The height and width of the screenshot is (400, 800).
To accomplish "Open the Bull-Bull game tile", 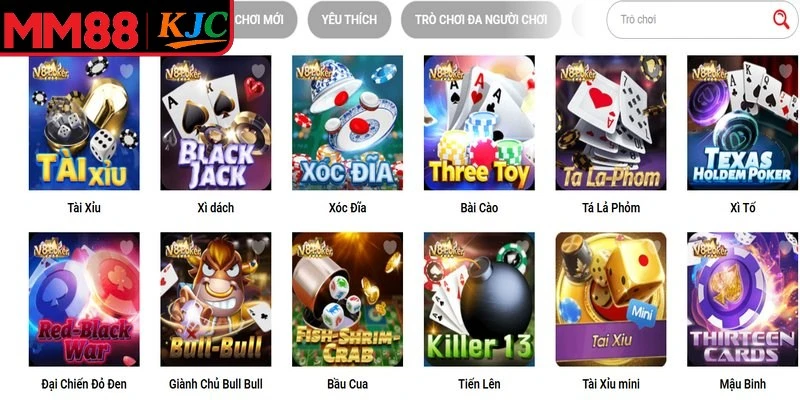I will pos(216,299).
